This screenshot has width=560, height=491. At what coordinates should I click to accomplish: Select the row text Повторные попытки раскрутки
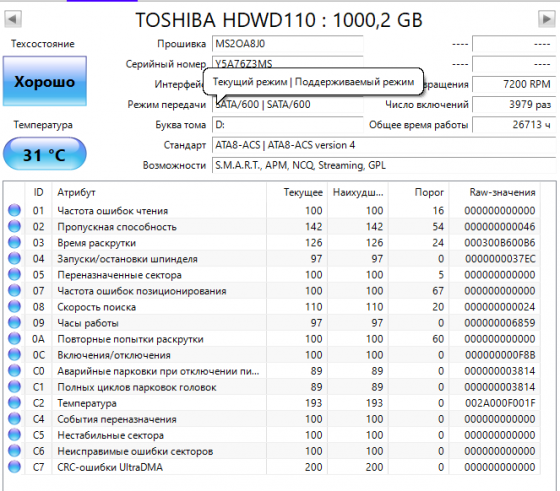point(130,339)
